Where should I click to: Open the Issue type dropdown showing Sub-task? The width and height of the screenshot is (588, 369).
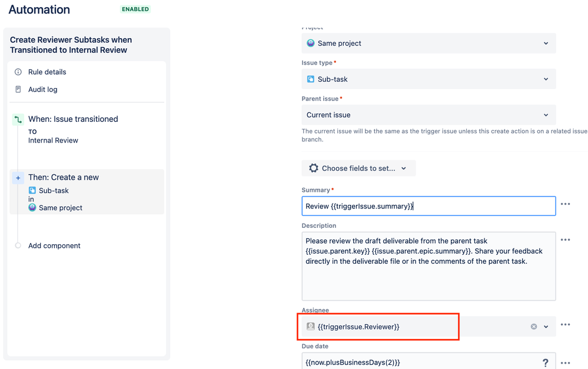[428, 79]
